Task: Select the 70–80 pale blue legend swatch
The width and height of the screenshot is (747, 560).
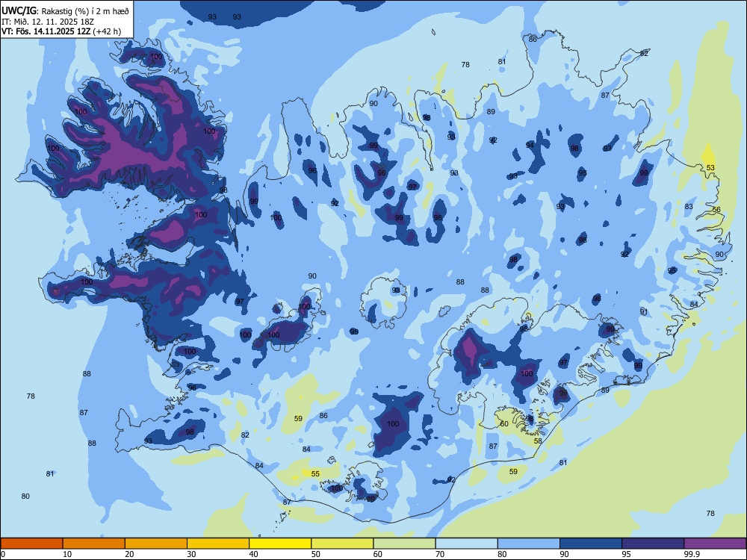Action: coord(466,544)
